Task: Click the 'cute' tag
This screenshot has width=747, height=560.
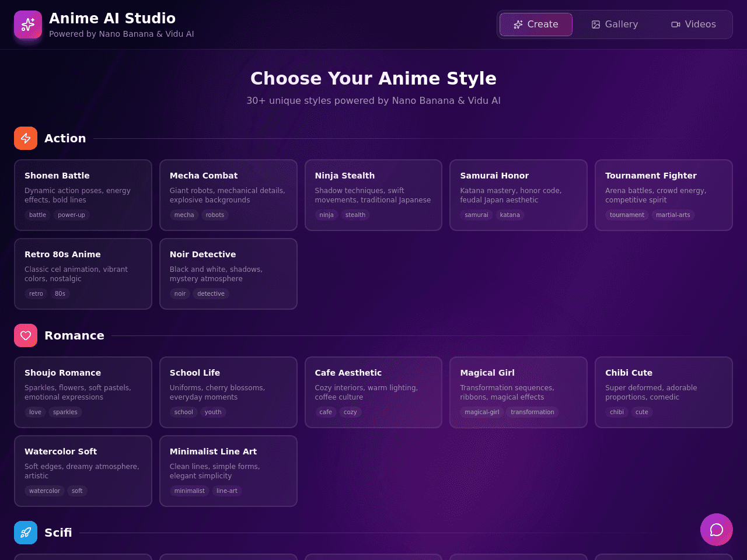Action: pyautogui.click(x=642, y=412)
